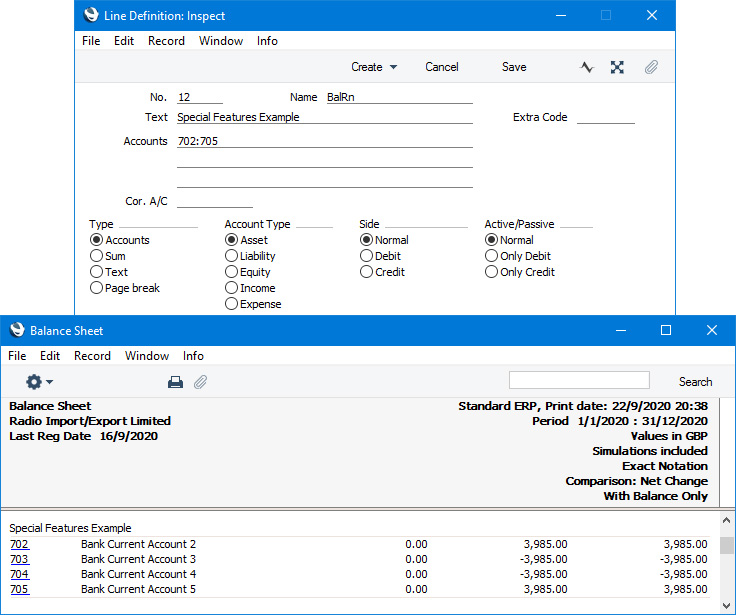Open the workflow overview icon in Line Definition
The height and width of the screenshot is (615, 736).
(x=586, y=67)
